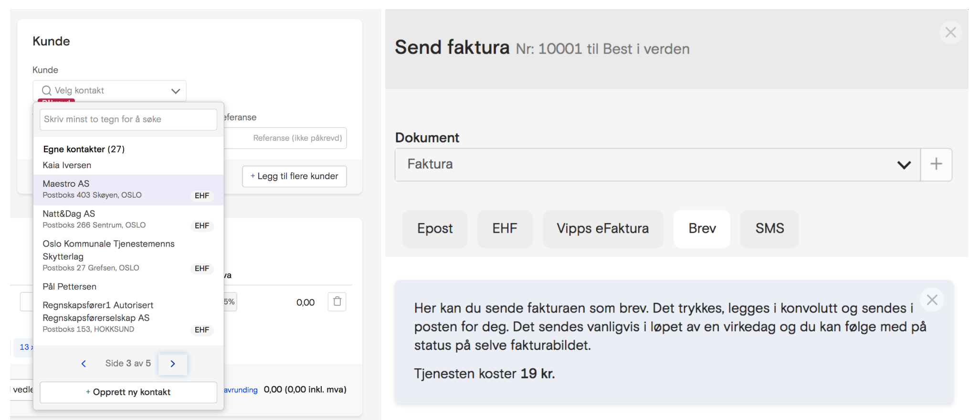Click the plus icon beside Dokument dropdown
The width and height of the screenshot is (980, 420).
(x=936, y=164)
